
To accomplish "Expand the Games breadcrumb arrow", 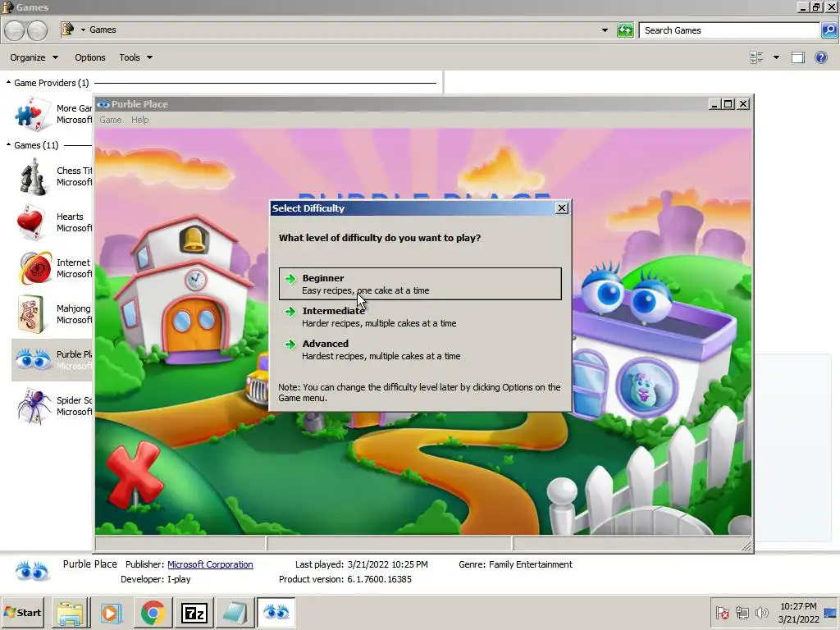I will pyautogui.click(x=83, y=30).
